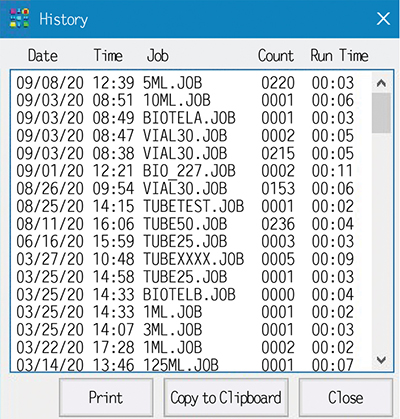The image size is (400, 419).
Task: Select the 5ML.JOB history row
Action: click(185, 83)
